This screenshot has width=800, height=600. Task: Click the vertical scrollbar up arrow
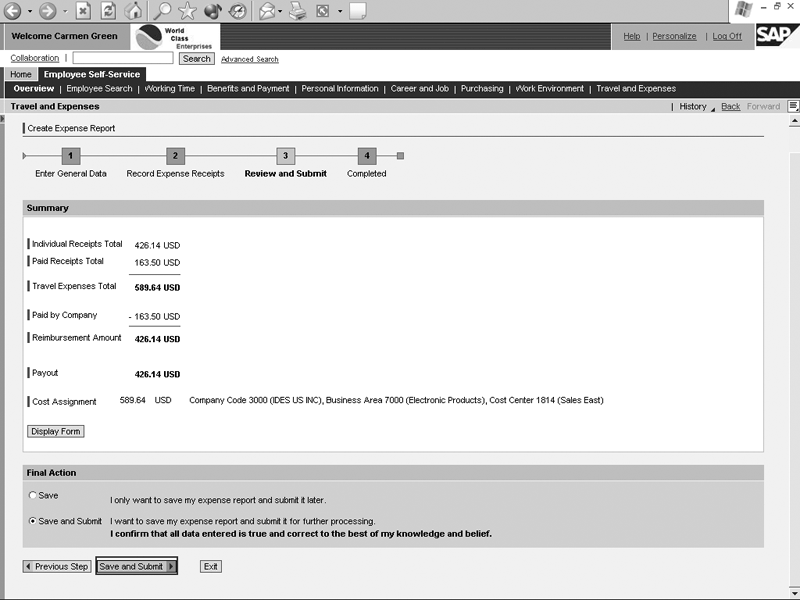(x=794, y=121)
